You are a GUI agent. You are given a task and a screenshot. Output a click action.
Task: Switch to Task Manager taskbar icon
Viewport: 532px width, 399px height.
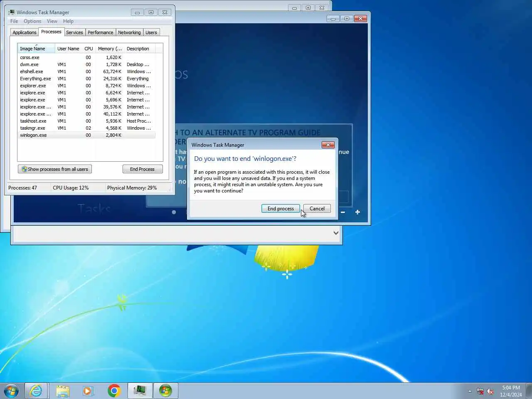coord(140,391)
